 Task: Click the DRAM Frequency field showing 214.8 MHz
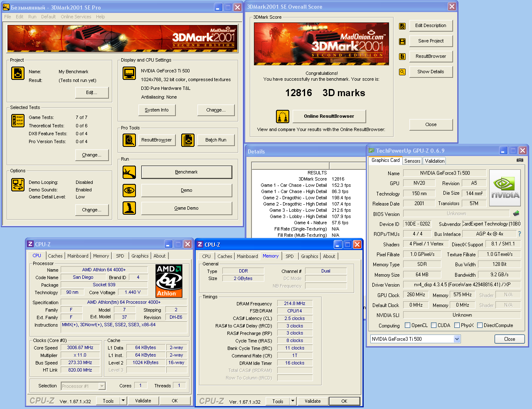(295, 304)
